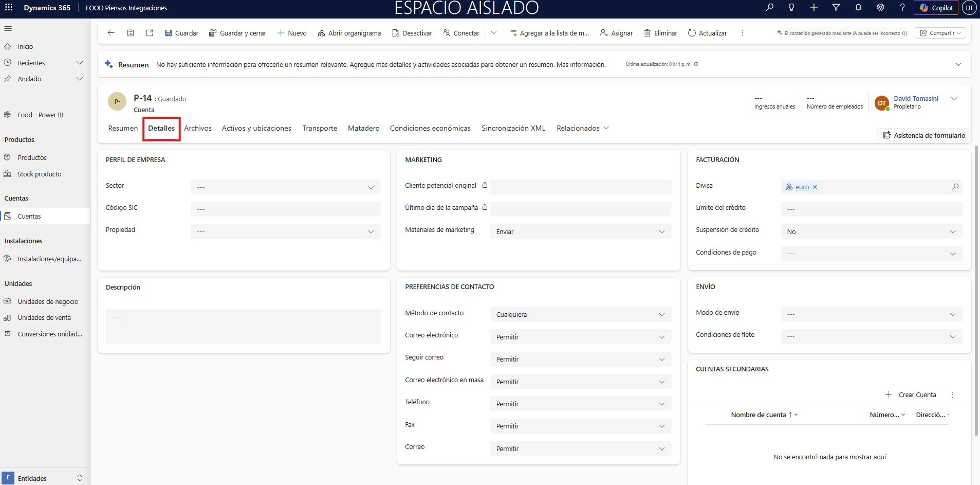980x485 pixels.
Task: Click the Eliminar trash button
Action: [660, 33]
